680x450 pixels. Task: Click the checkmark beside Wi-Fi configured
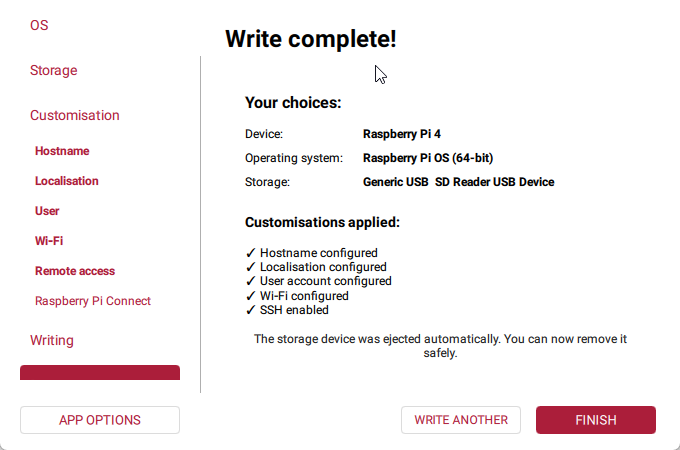tap(250, 296)
